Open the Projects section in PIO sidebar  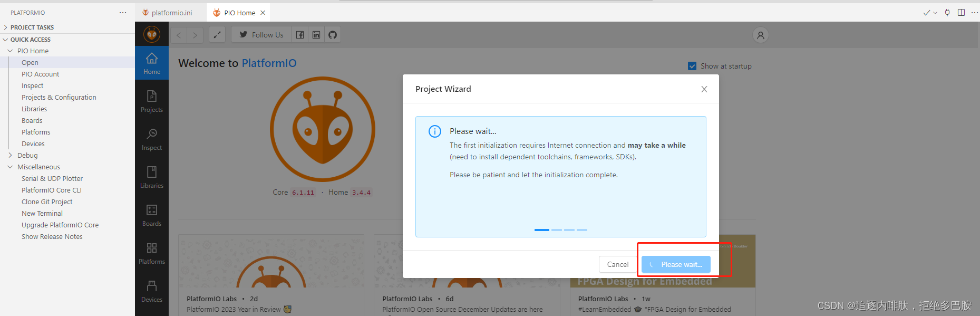pyautogui.click(x=152, y=101)
